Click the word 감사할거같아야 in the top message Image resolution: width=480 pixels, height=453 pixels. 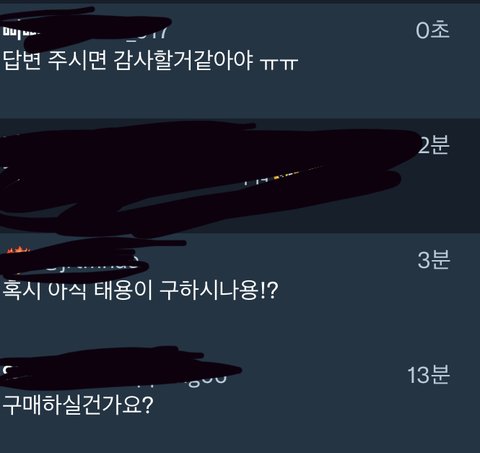click(183, 61)
